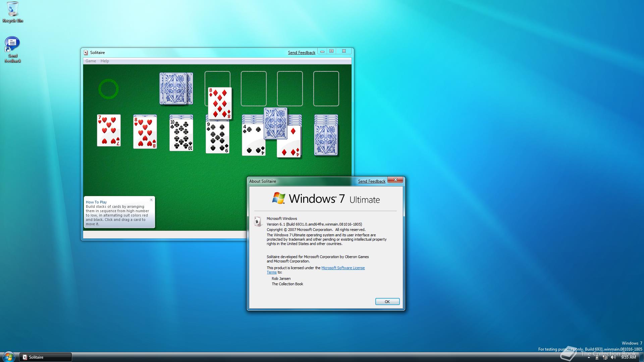The height and width of the screenshot is (362, 644).
Task: Close the Solitaire window
Action: pyautogui.click(x=344, y=51)
